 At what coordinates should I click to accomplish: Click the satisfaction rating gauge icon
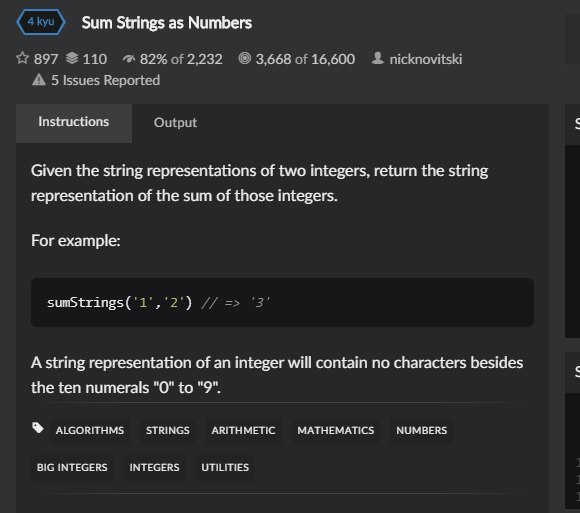[x=129, y=59]
